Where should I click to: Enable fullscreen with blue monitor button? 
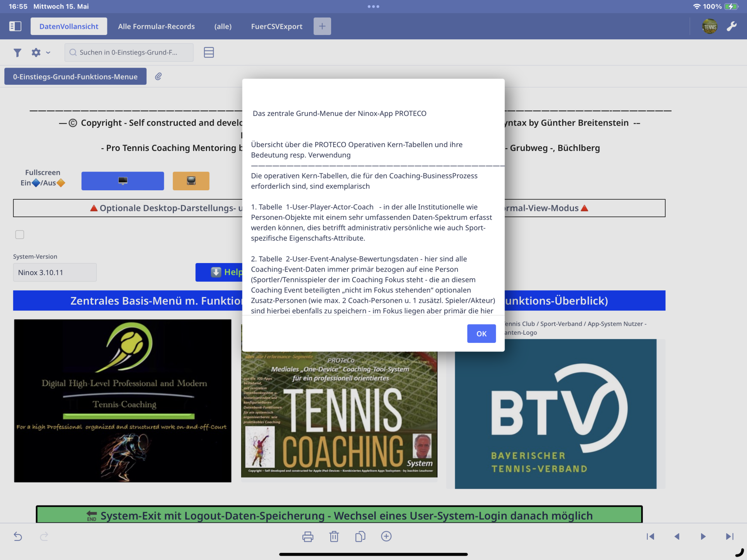pyautogui.click(x=123, y=181)
